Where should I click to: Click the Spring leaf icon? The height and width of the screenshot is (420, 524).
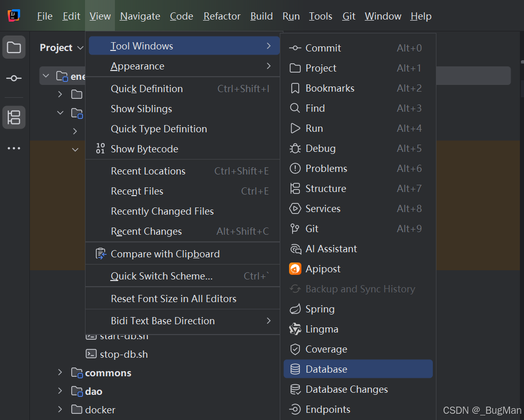[295, 309]
